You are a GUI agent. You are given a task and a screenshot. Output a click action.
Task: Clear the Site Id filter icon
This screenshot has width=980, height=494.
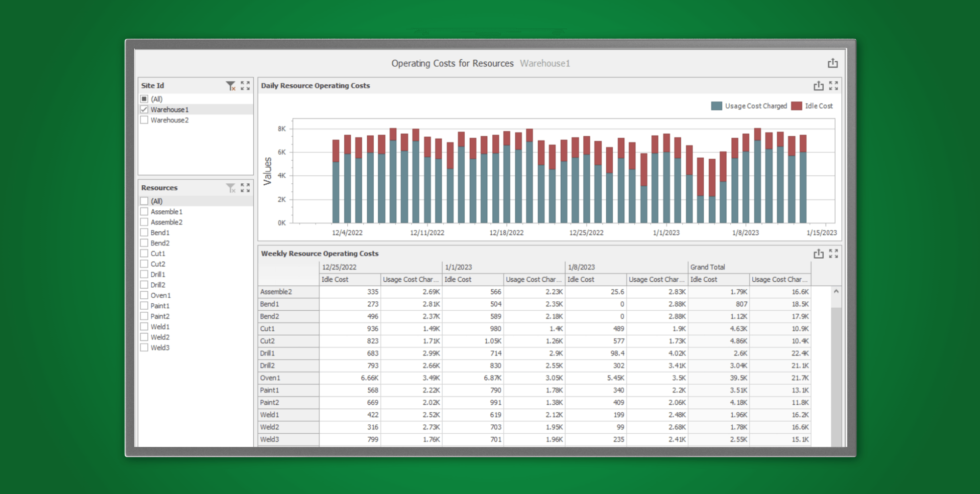[x=231, y=86]
